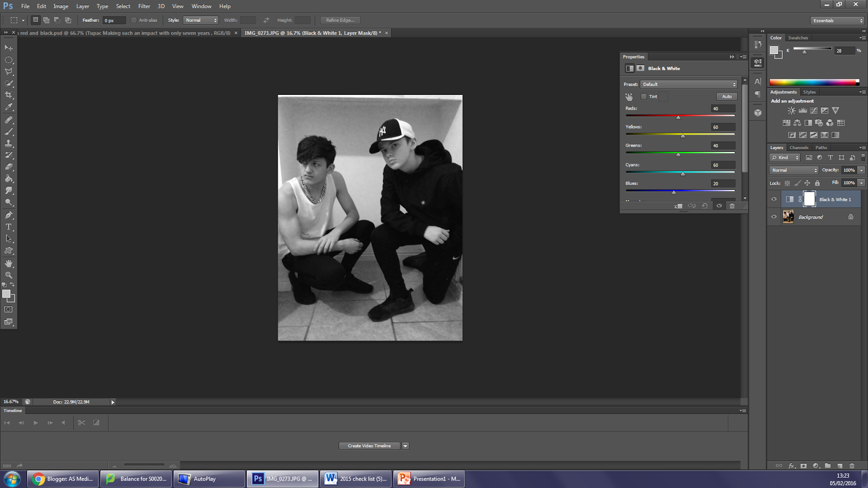
Task: Open dropdown beside Create Video Timeline
Action: pyautogui.click(x=405, y=446)
